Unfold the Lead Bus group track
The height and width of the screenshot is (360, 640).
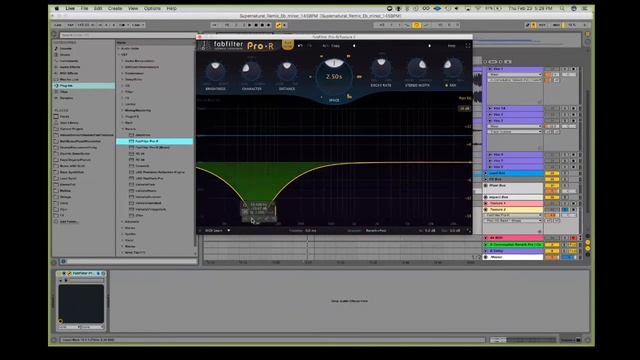click(486, 173)
